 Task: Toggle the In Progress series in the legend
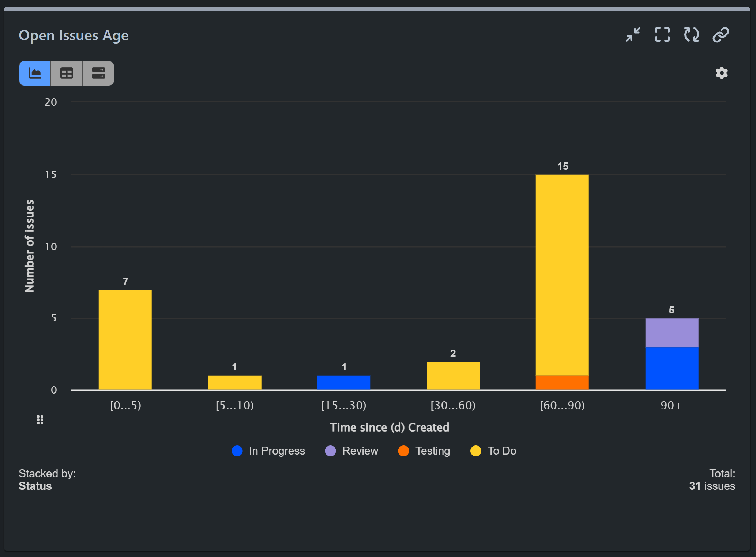tap(277, 451)
